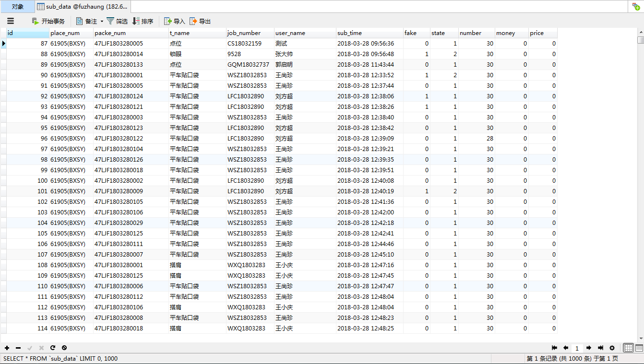Click the money column header

[x=512, y=33]
